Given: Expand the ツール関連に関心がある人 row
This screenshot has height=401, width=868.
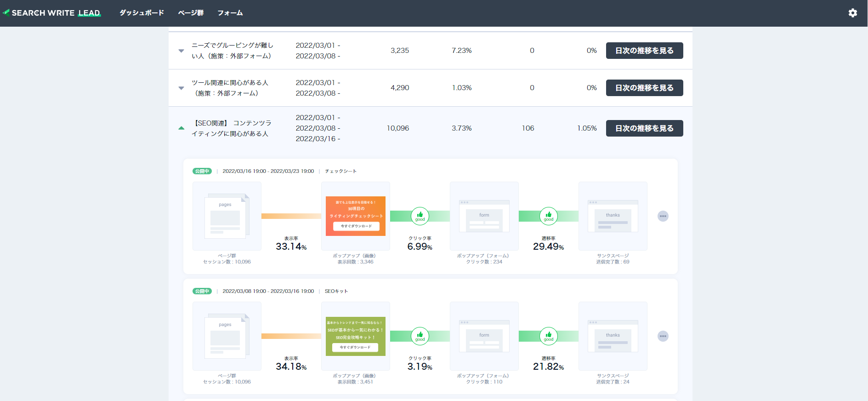Looking at the screenshot, I should [181, 88].
